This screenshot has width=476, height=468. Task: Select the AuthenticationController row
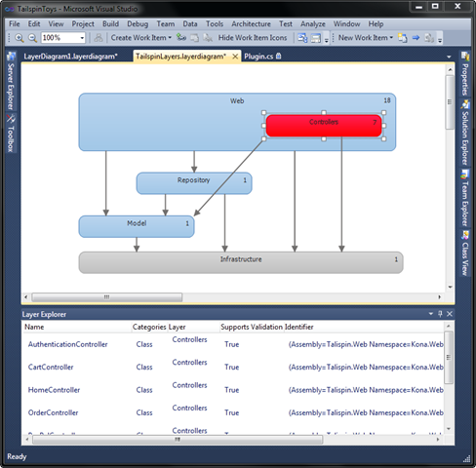pos(233,344)
